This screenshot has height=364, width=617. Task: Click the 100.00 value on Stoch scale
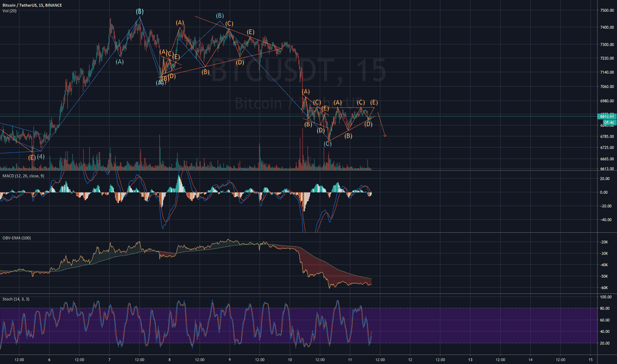point(606,297)
